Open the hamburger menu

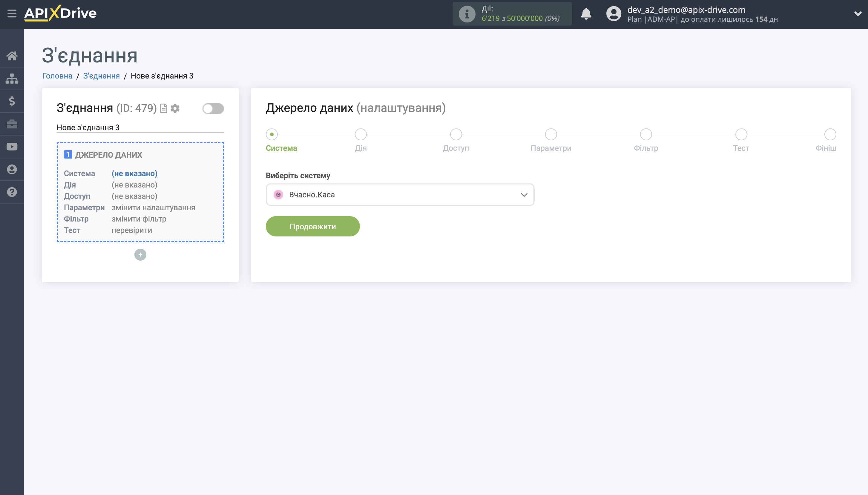[12, 14]
